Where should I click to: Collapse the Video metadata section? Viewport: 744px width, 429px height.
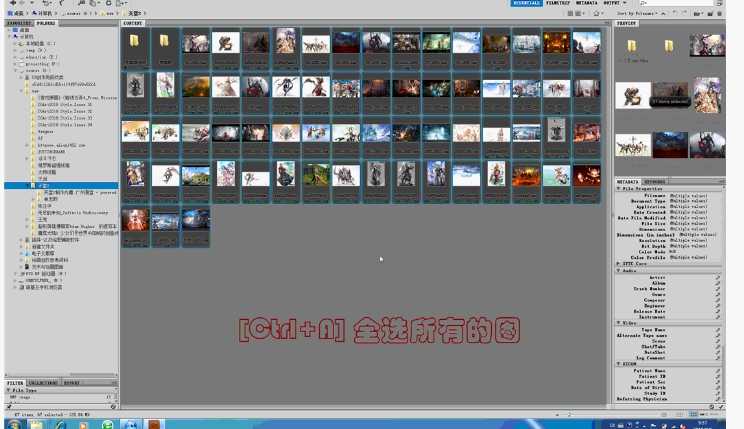[x=619, y=323]
